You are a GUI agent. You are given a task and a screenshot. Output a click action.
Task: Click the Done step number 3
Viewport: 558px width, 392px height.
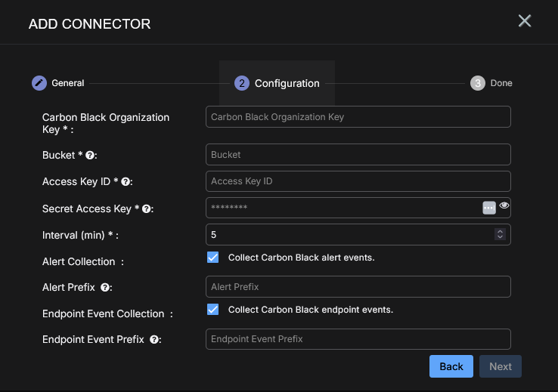tap(478, 83)
